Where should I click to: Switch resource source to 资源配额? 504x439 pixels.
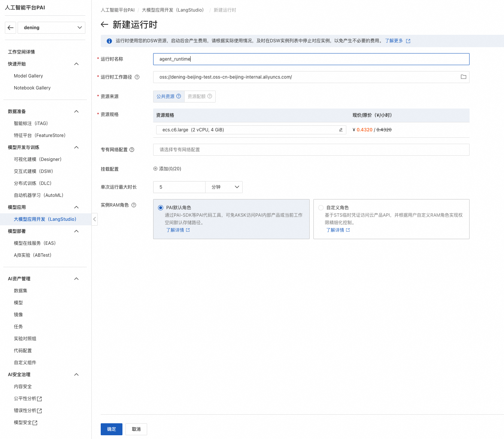[x=200, y=97]
